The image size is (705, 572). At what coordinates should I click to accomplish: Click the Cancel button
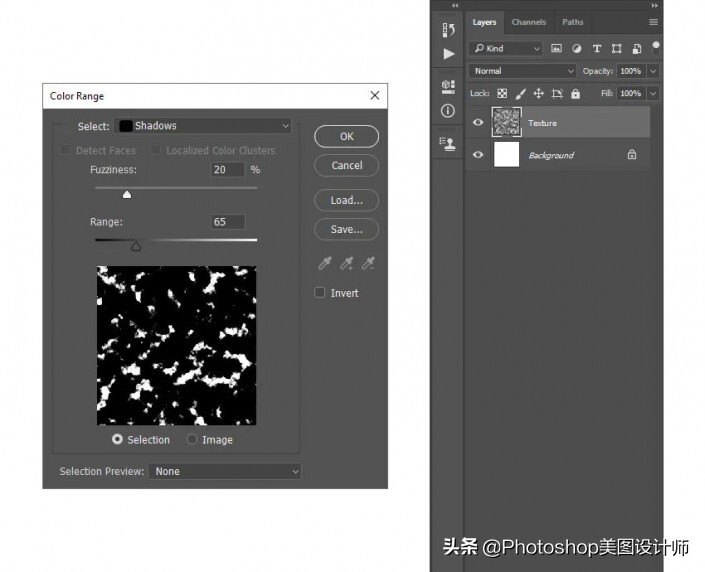(346, 165)
